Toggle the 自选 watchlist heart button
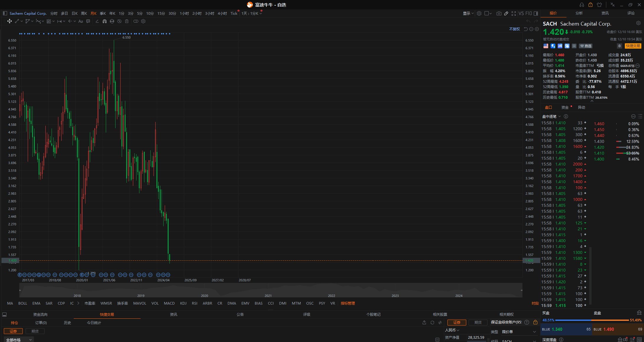644x342 pixels. pos(585,46)
